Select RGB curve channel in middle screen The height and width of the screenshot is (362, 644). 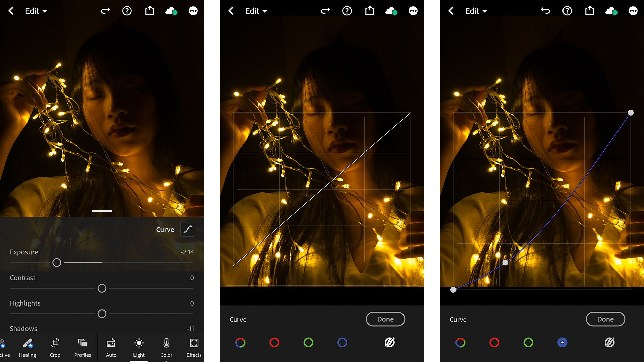click(x=240, y=342)
